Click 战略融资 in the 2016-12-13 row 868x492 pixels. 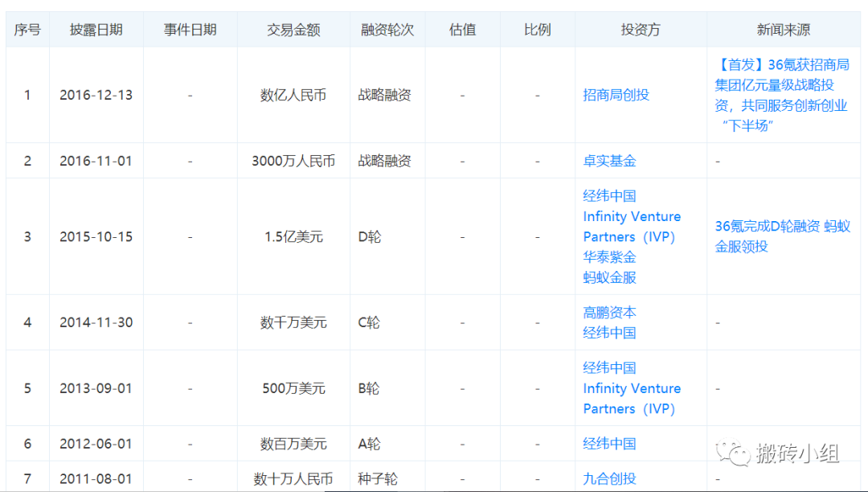coord(385,95)
